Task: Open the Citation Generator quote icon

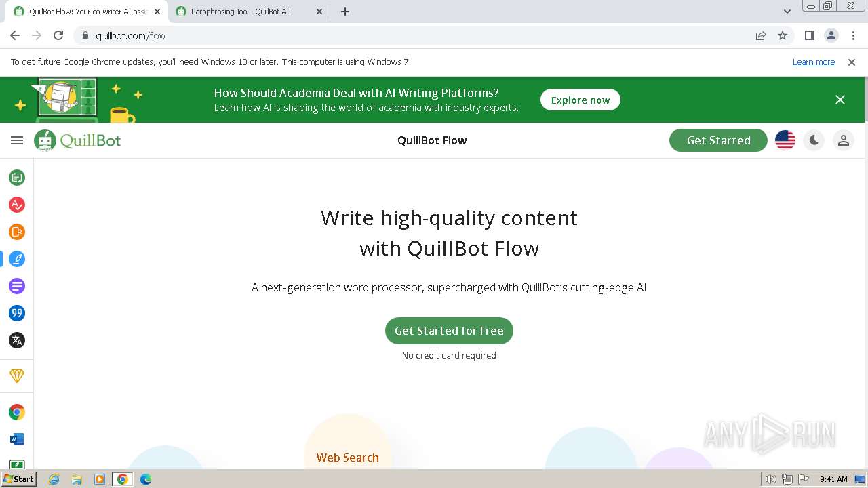Action: click(x=17, y=313)
